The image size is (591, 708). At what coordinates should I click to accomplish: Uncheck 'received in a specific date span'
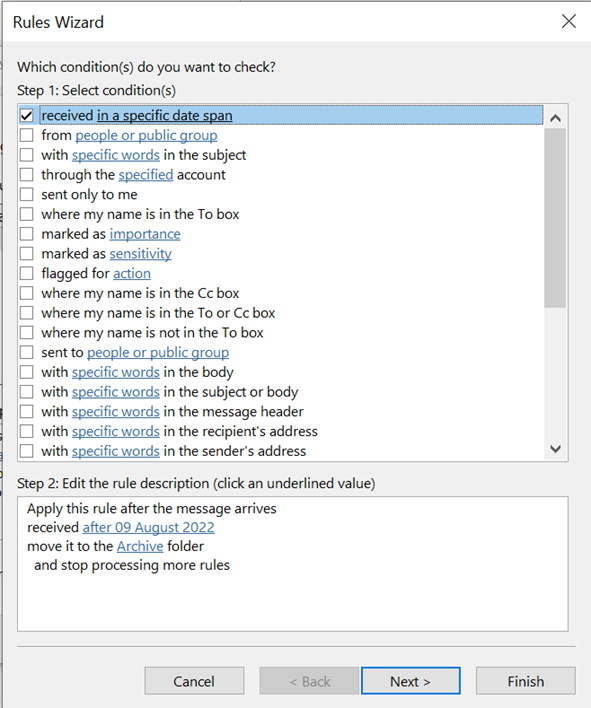coord(27,116)
